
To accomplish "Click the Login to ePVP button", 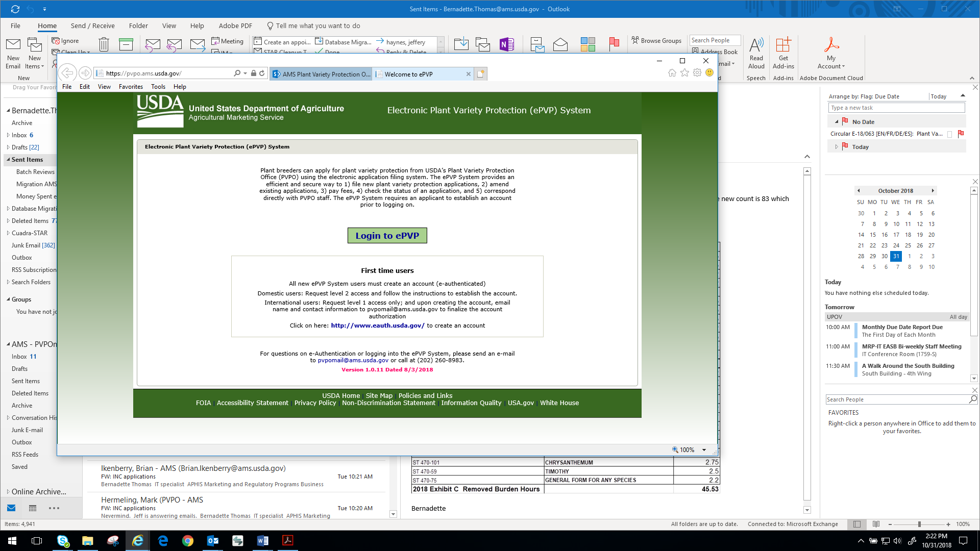I will 387,236.
